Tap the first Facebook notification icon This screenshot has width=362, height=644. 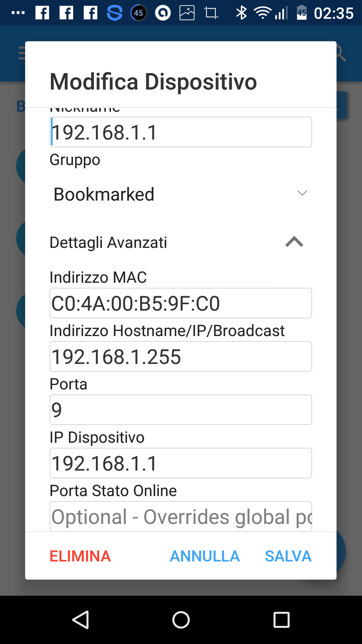(42, 13)
